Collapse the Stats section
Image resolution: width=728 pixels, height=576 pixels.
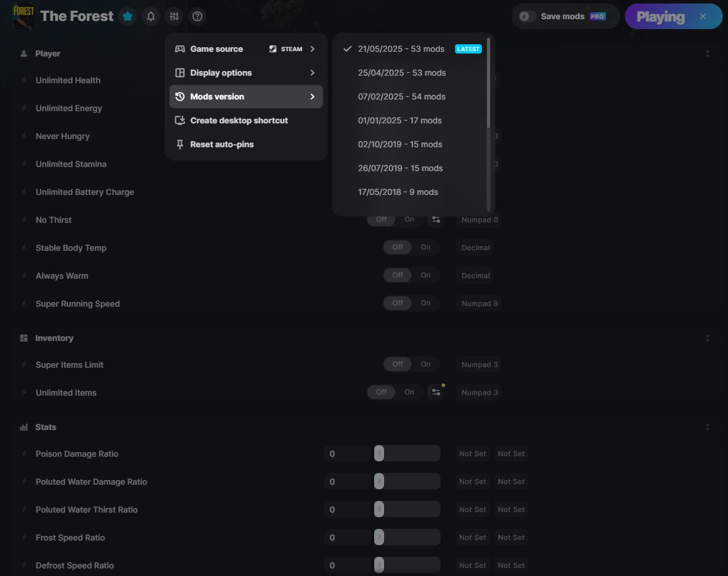tap(707, 427)
